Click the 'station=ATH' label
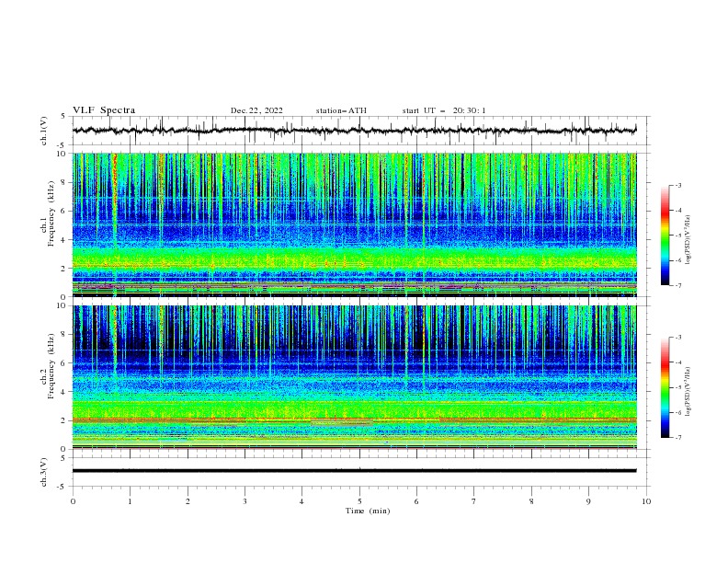Screen dimensions: 728x563 click(x=341, y=110)
